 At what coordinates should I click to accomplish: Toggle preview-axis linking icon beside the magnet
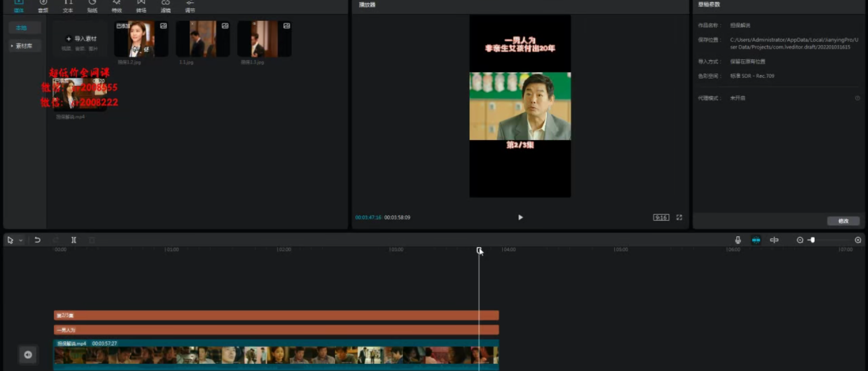click(x=774, y=240)
